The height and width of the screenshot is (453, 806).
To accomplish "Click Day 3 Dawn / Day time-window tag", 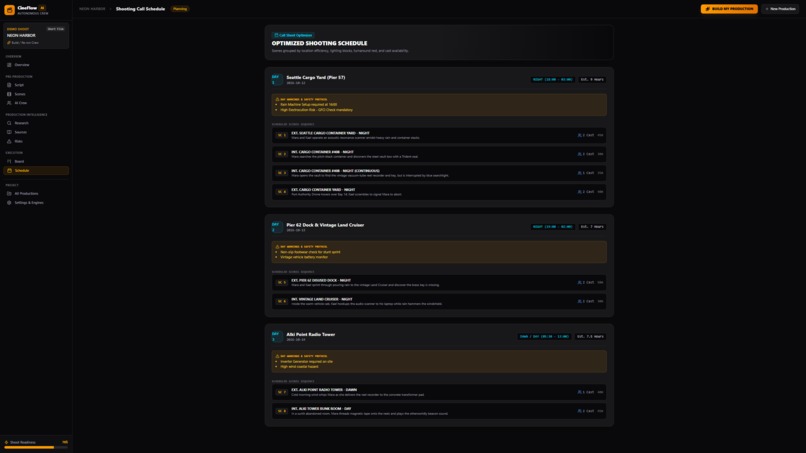I will coord(544,336).
